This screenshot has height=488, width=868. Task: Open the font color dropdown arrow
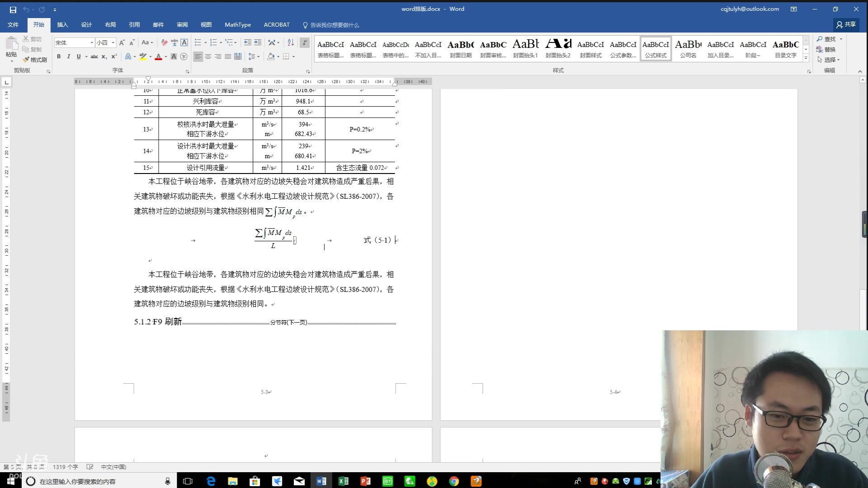click(166, 56)
